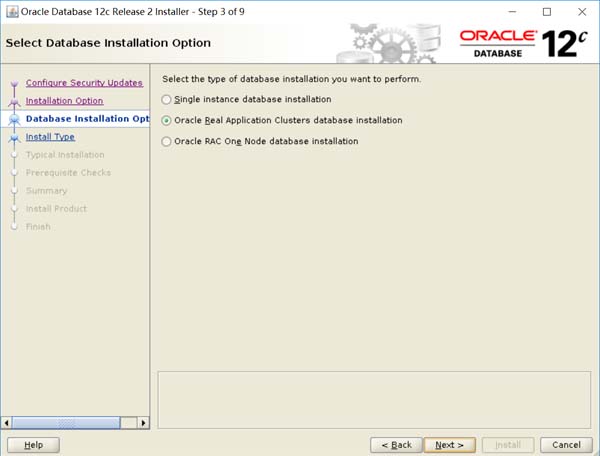Click step marker icon beside Install Type

click(15, 138)
